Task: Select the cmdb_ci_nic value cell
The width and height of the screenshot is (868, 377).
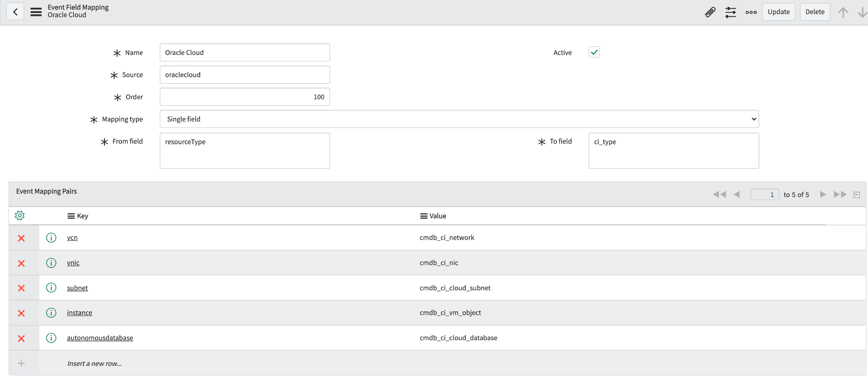Action: [x=439, y=263]
